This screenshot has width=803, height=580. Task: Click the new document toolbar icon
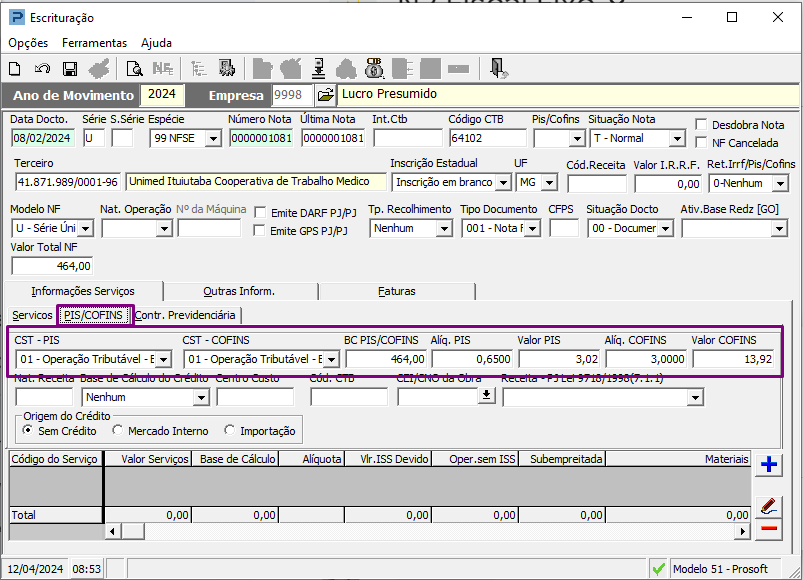click(15, 69)
